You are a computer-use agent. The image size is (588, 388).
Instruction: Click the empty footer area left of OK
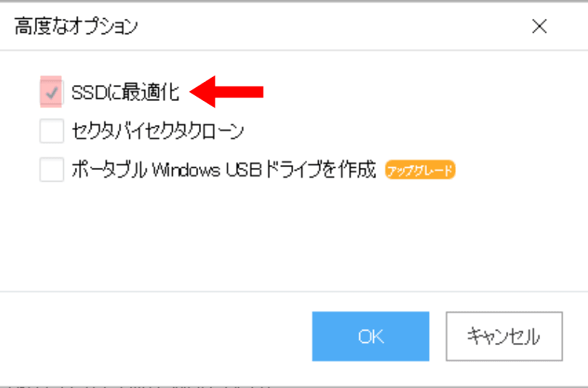tap(155, 336)
